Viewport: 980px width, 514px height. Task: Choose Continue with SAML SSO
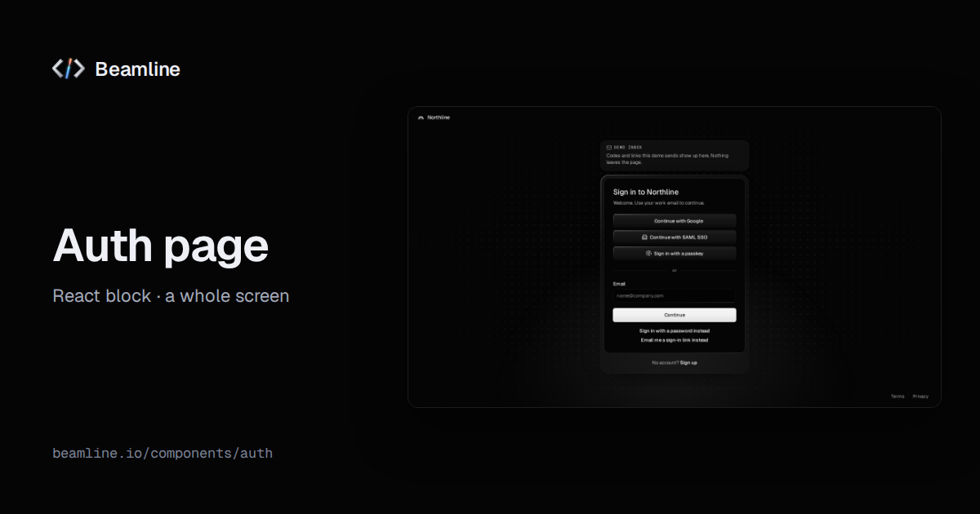(675, 237)
